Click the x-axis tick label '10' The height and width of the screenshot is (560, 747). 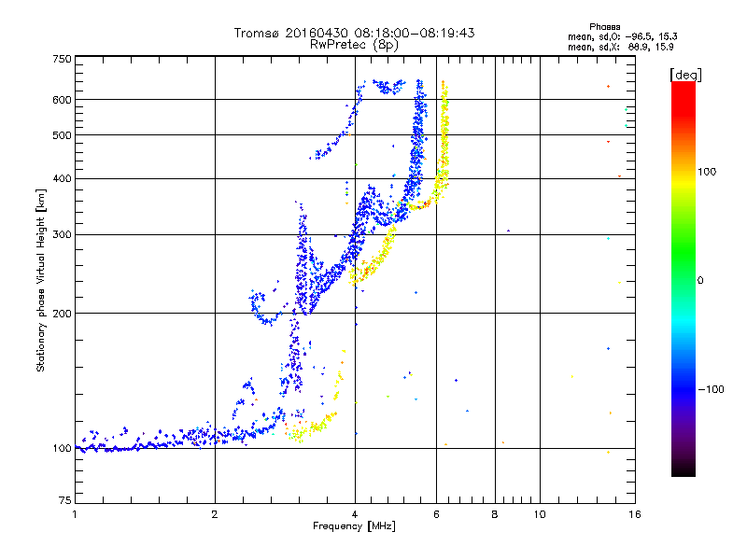pyautogui.click(x=540, y=514)
